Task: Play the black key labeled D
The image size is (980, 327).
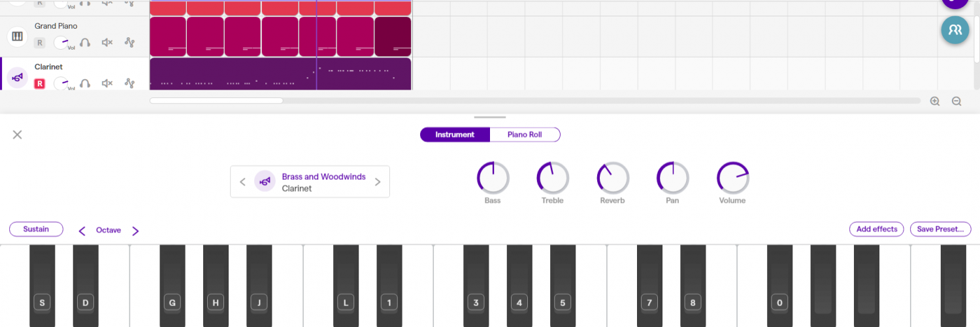Action: point(86,286)
